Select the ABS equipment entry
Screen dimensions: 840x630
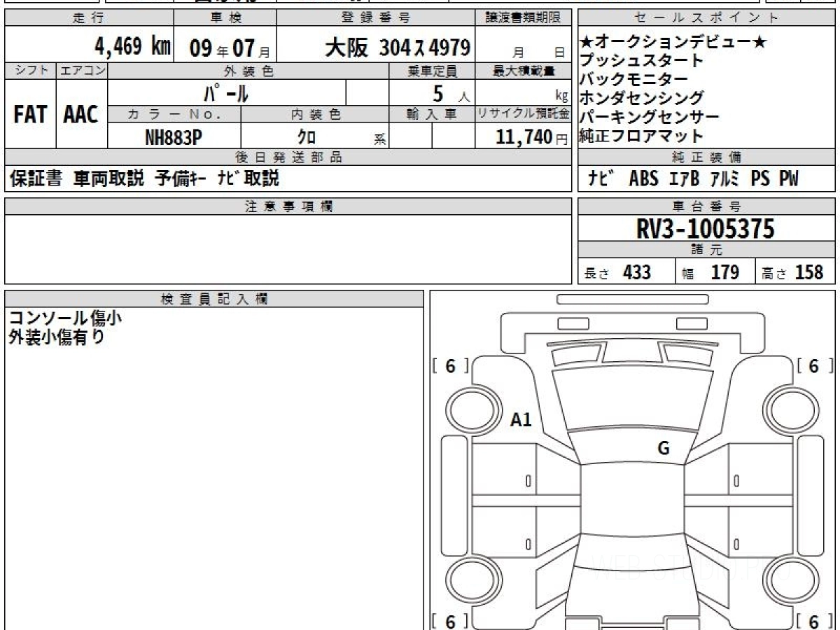[643, 180]
